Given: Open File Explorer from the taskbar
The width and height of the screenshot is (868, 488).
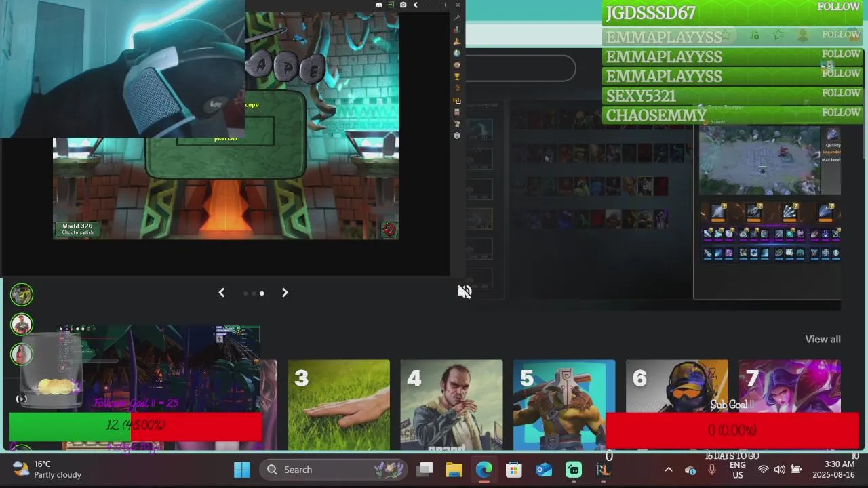Looking at the screenshot, I should pyautogui.click(x=454, y=470).
